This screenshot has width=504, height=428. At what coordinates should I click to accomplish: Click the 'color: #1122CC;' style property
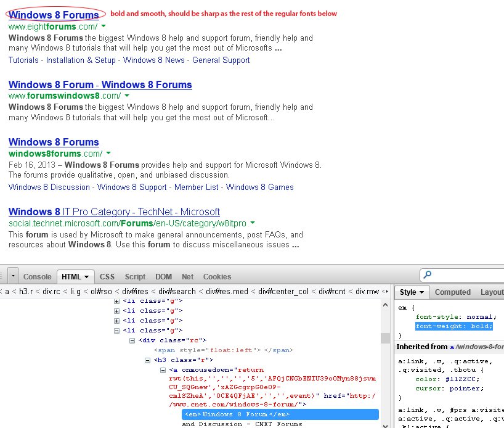(x=447, y=379)
